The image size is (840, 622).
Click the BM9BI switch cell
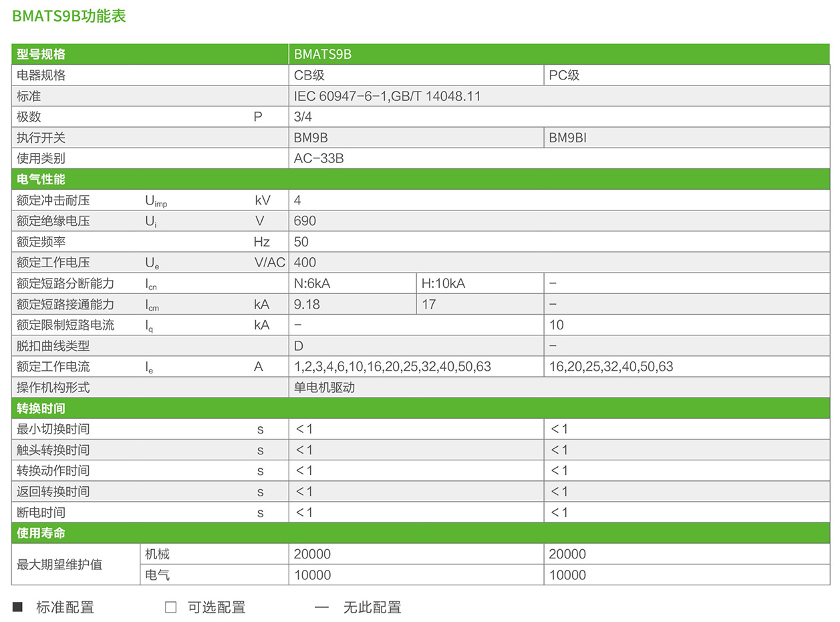pyautogui.click(x=567, y=138)
